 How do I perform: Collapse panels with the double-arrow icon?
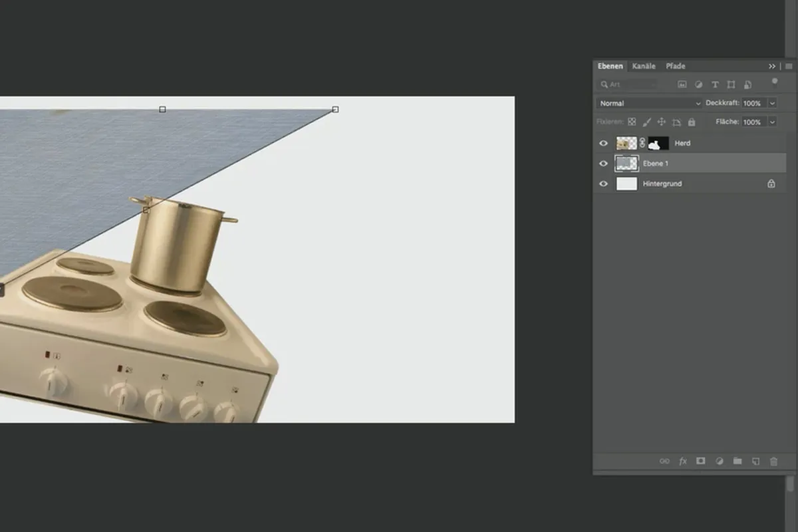click(772, 66)
